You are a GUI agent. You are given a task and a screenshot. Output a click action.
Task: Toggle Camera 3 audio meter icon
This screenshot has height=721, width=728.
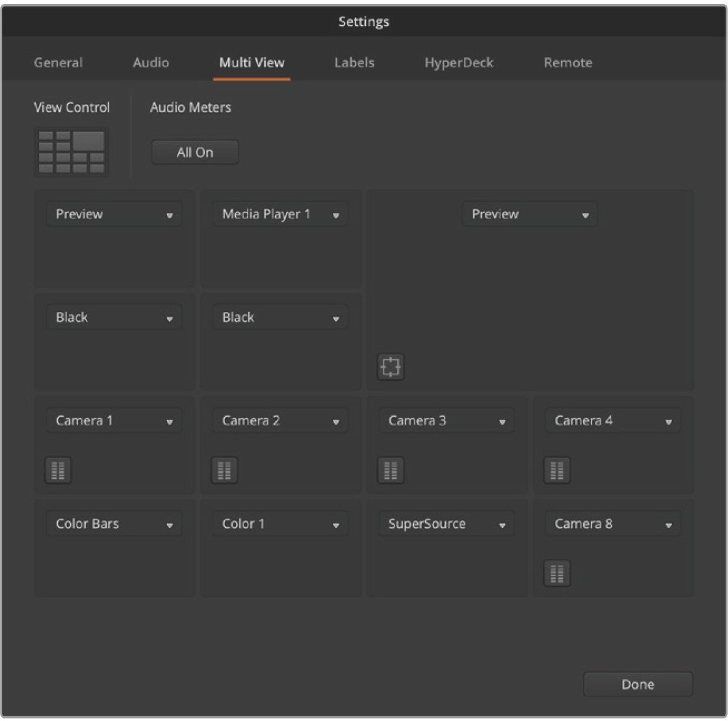click(x=391, y=470)
